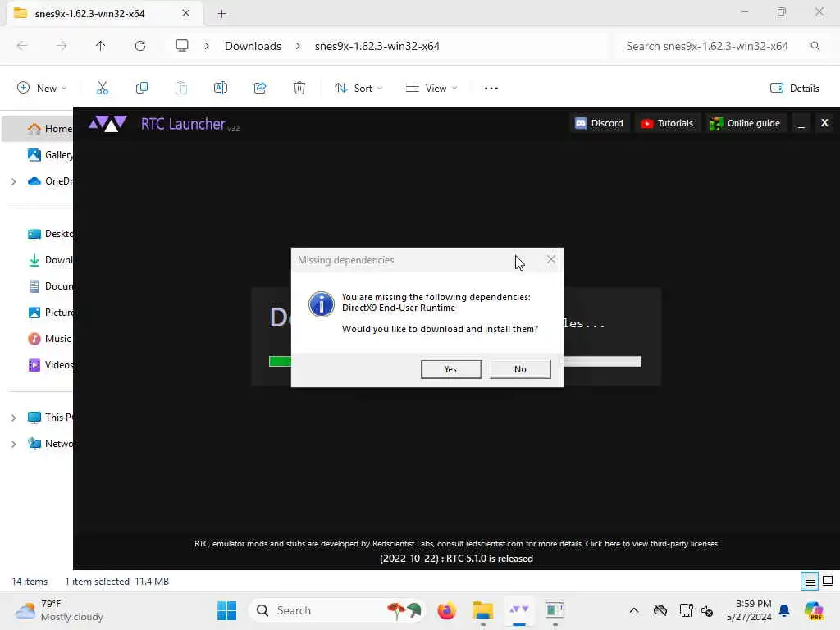Click the Rename icon in File Explorer
840x630 pixels.
221,89
